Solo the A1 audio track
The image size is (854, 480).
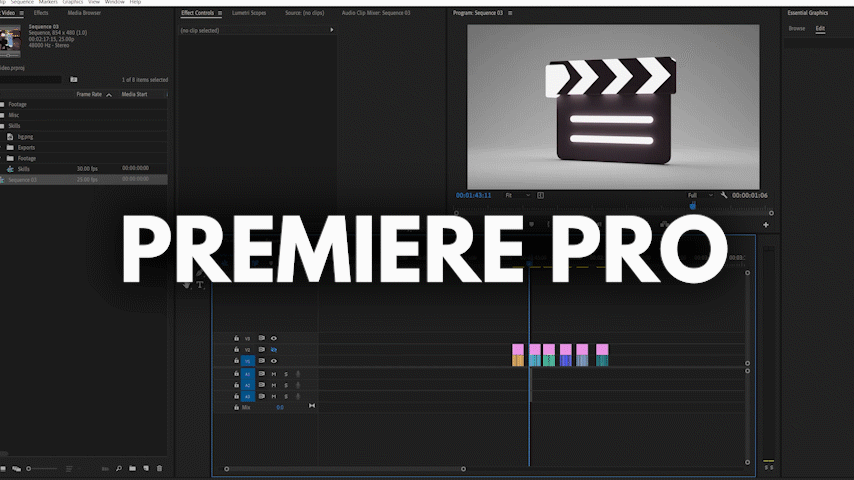coord(286,374)
